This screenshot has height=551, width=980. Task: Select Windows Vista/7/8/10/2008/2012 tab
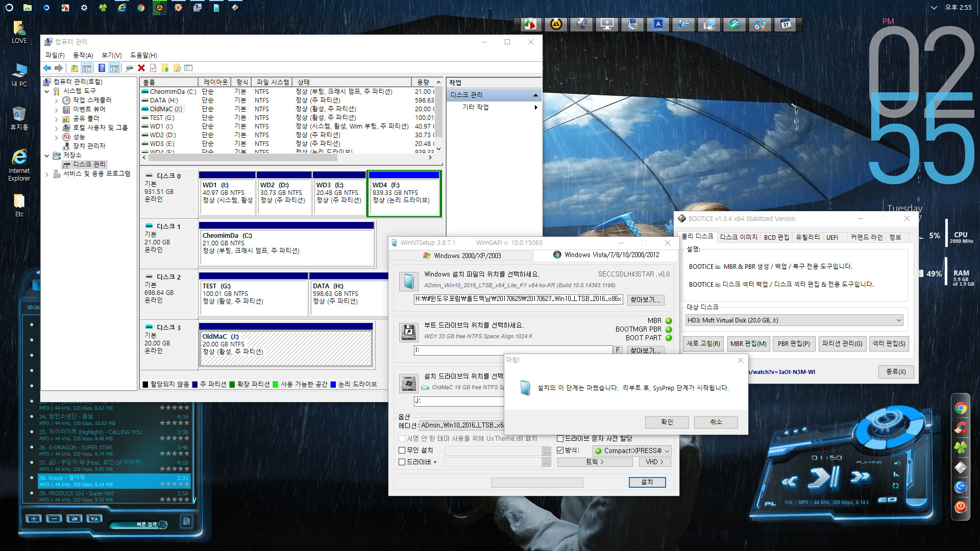pyautogui.click(x=606, y=255)
